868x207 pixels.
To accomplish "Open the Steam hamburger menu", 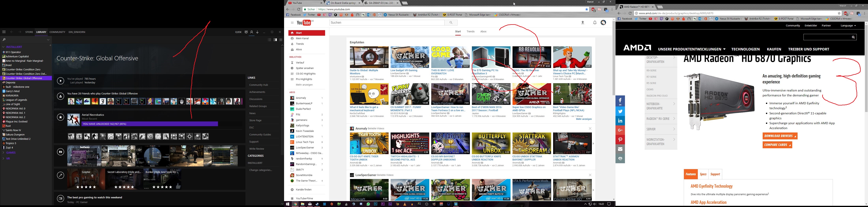I will pos(4,32).
